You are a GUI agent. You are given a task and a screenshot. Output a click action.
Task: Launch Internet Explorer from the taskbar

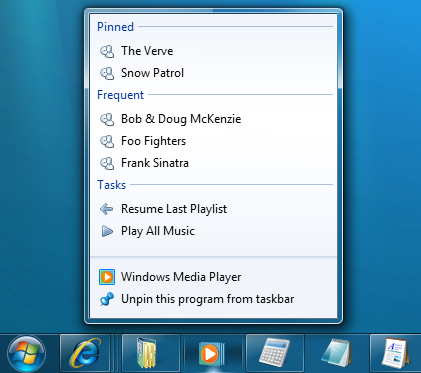pyautogui.click(x=85, y=354)
